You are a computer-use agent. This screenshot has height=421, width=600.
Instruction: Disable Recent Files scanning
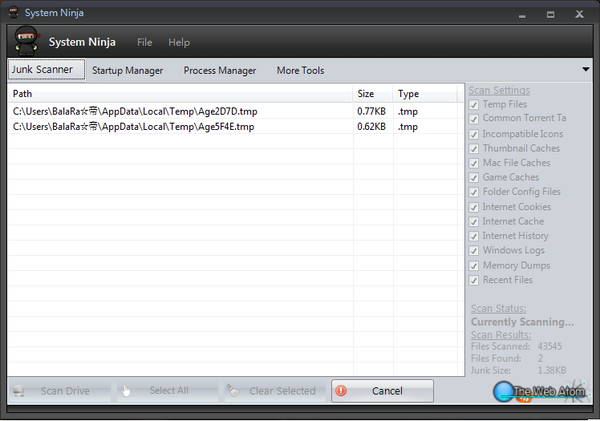coord(474,280)
